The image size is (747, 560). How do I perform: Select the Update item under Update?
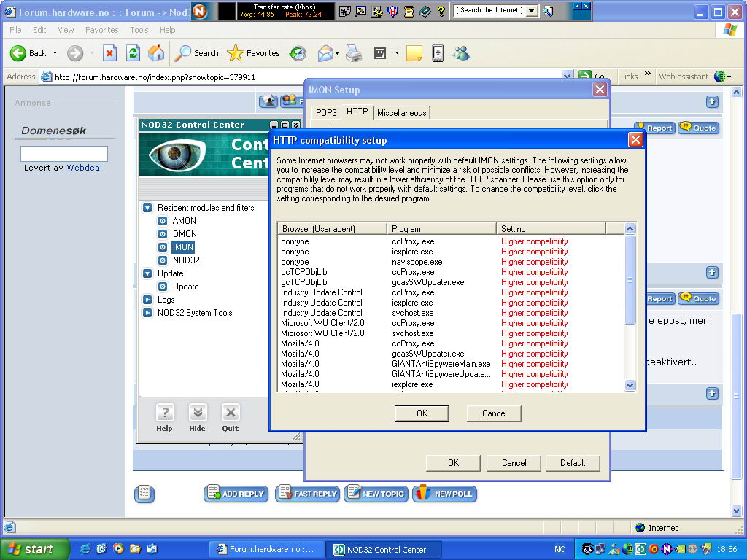click(x=185, y=286)
